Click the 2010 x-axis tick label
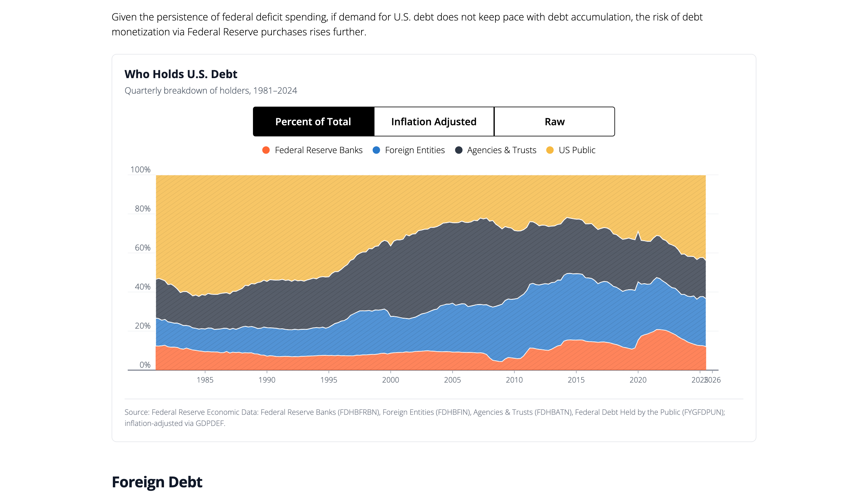 (514, 380)
